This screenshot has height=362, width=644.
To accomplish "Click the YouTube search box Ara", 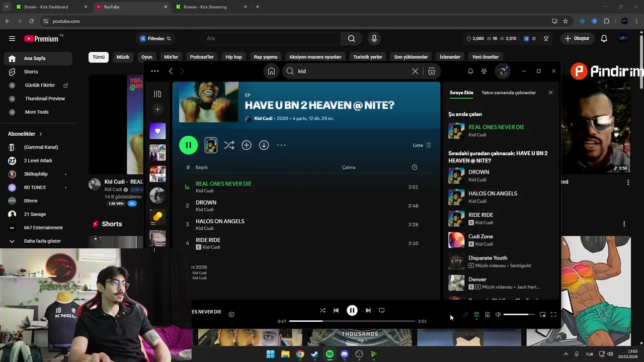I will pos(272,39).
